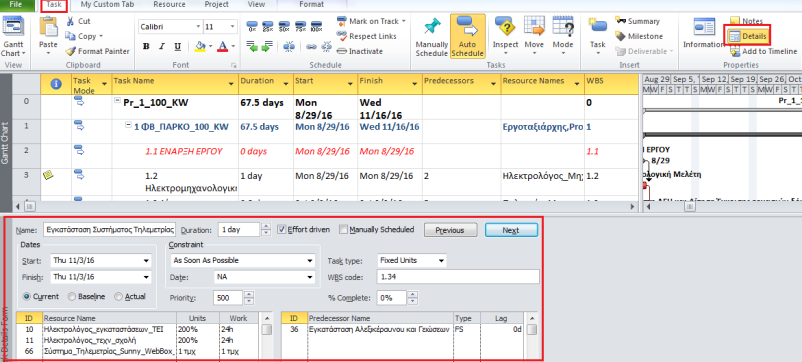Screen dimensions: 802x362
Task: Toggle Underline formatting
Action: (177, 47)
